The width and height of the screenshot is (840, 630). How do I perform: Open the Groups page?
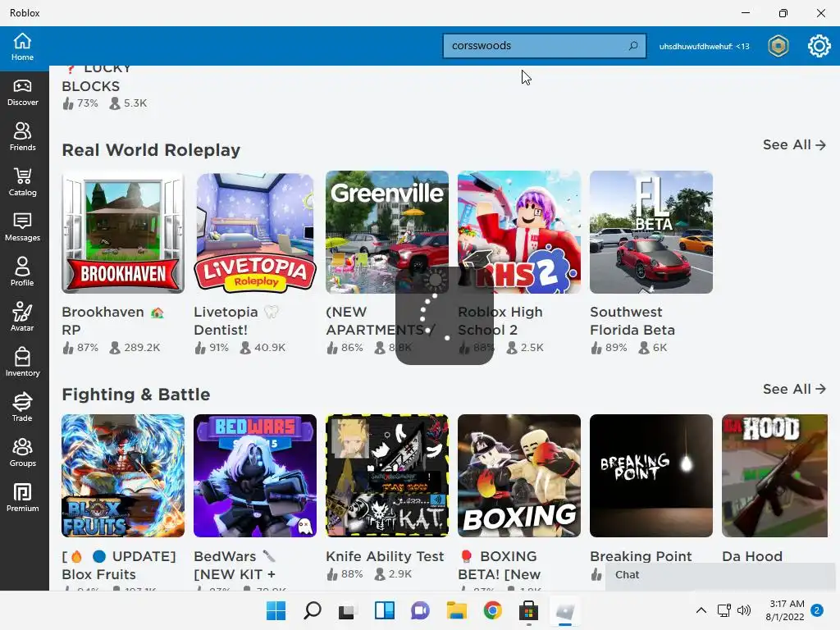pyautogui.click(x=22, y=453)
